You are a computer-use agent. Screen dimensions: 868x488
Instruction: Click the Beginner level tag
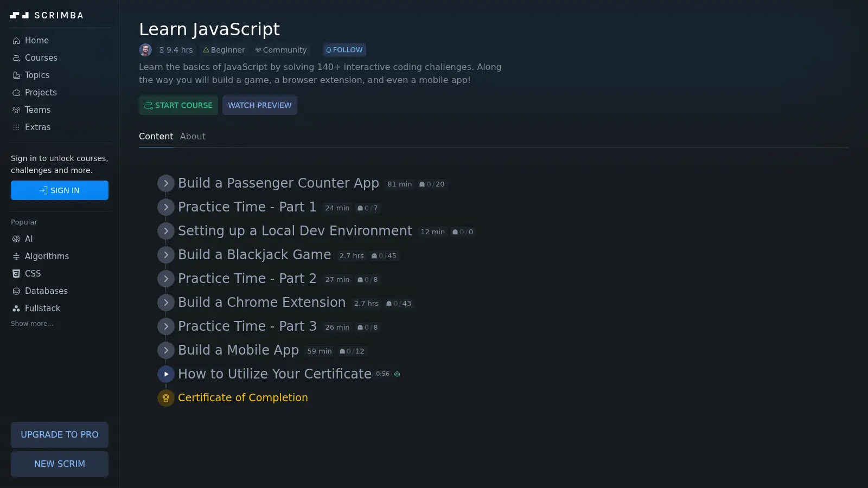coord(224,50)
